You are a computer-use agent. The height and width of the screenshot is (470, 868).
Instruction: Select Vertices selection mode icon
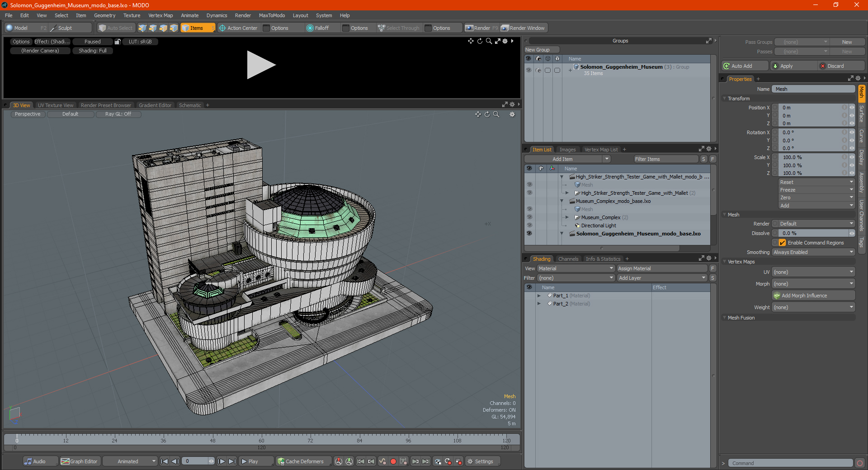click(x=142, y=28)
